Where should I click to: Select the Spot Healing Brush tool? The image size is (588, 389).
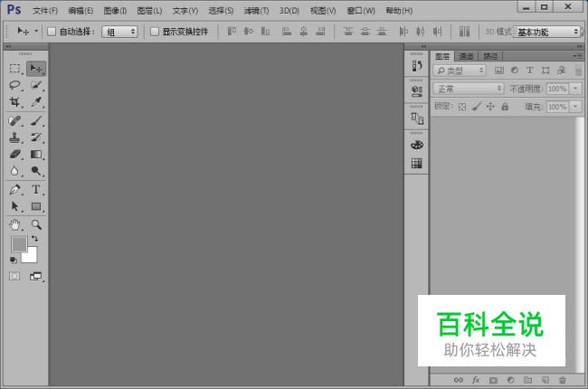14,121
